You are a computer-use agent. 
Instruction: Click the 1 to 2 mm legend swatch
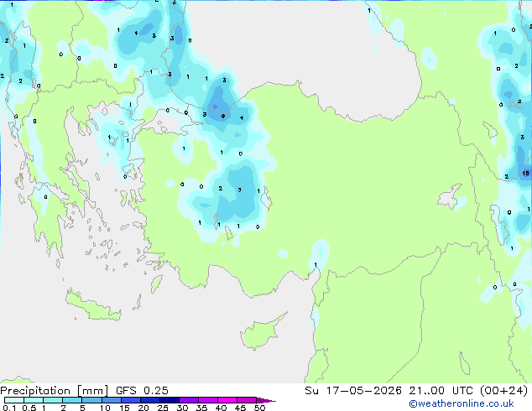tap(53, 400)
